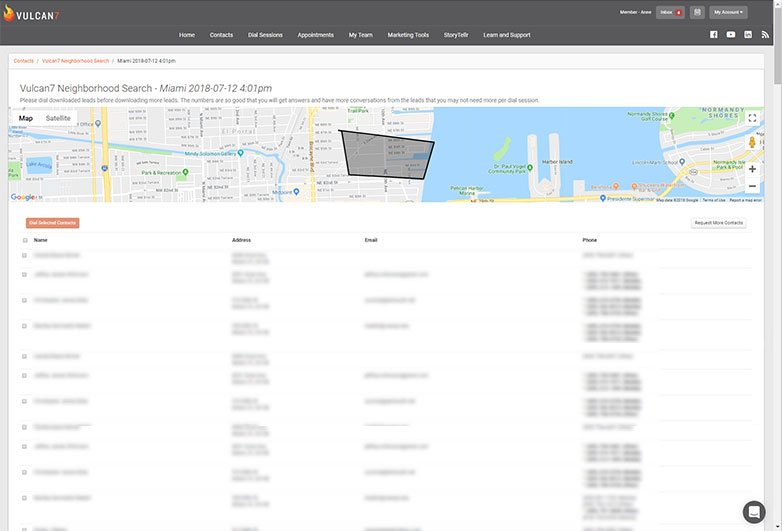Click the Lake Arcola map label

39,164
